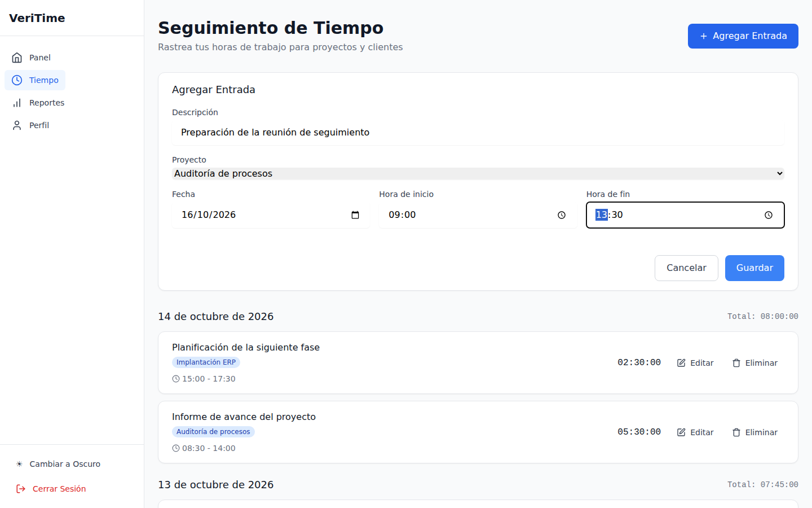The height and width of the screenshot is (508, 812).
Task: Edit the Informe de avance del proyecto entry
Action: coord(695,432)
